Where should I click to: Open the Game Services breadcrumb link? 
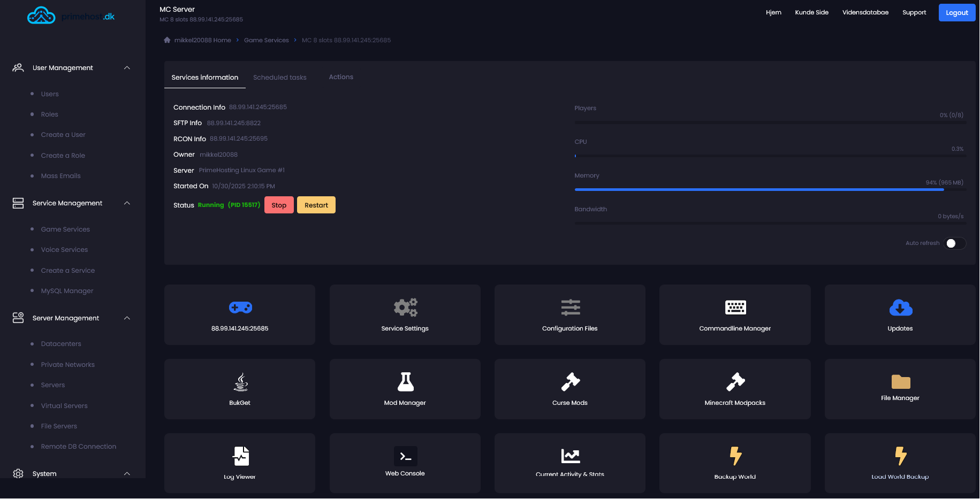coord(266,40)
